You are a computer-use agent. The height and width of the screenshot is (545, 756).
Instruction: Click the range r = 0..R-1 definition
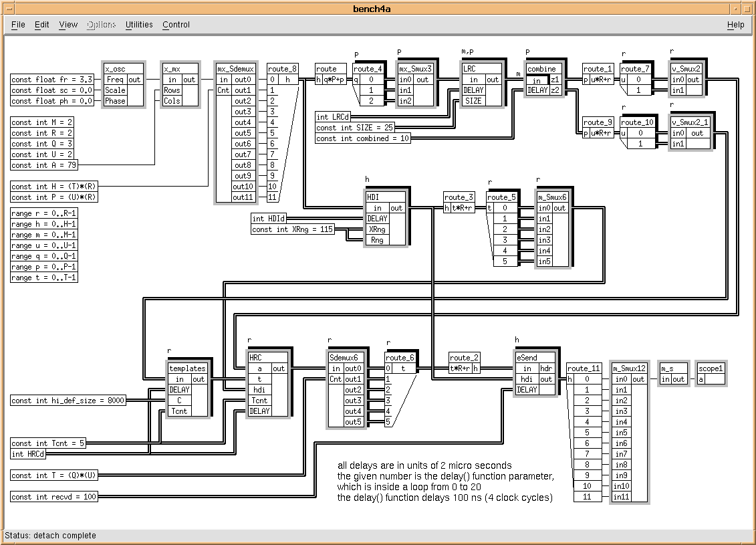coord(43,213)
